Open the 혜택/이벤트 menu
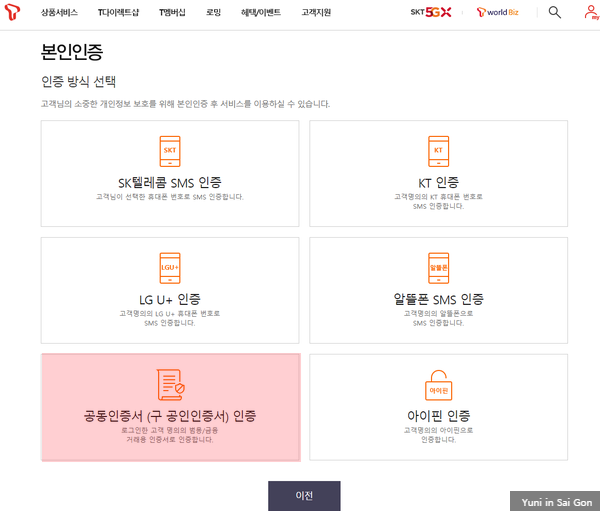This screenshot has height=511, width=600. click(261, 12)
